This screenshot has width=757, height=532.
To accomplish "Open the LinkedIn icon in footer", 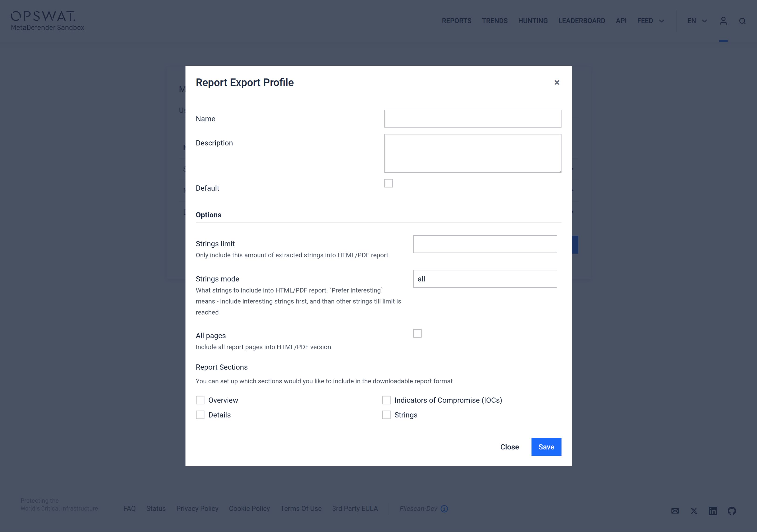I will tap(713, 511).
